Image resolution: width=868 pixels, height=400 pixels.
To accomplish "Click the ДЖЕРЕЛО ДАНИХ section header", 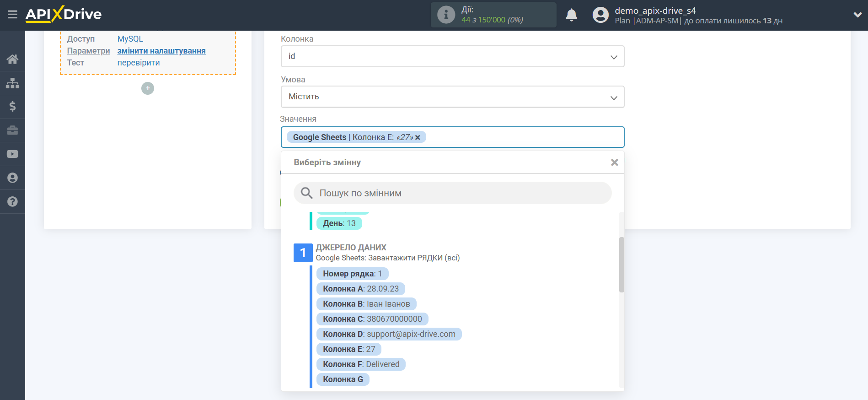I will [351, 248].
